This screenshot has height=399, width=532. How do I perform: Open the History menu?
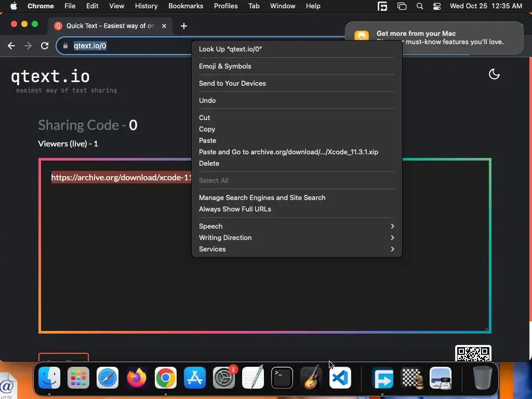146,6
